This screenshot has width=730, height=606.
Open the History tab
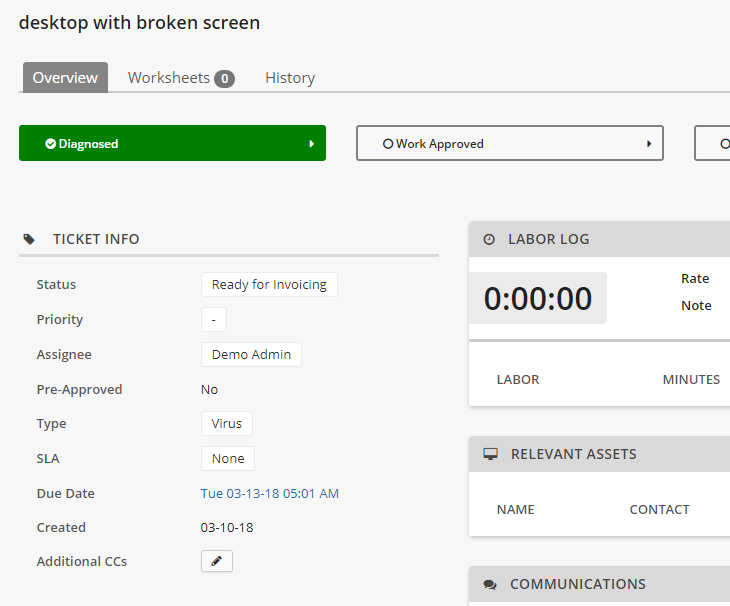coord(290,78)
